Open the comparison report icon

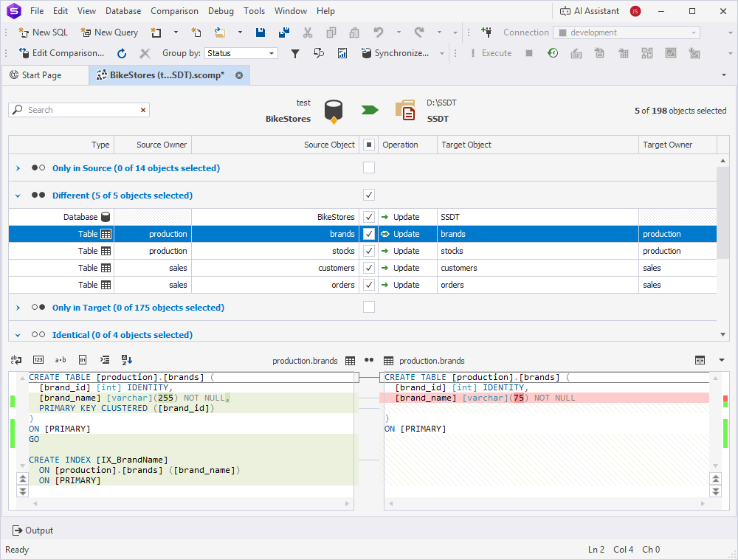pos(342,53)
